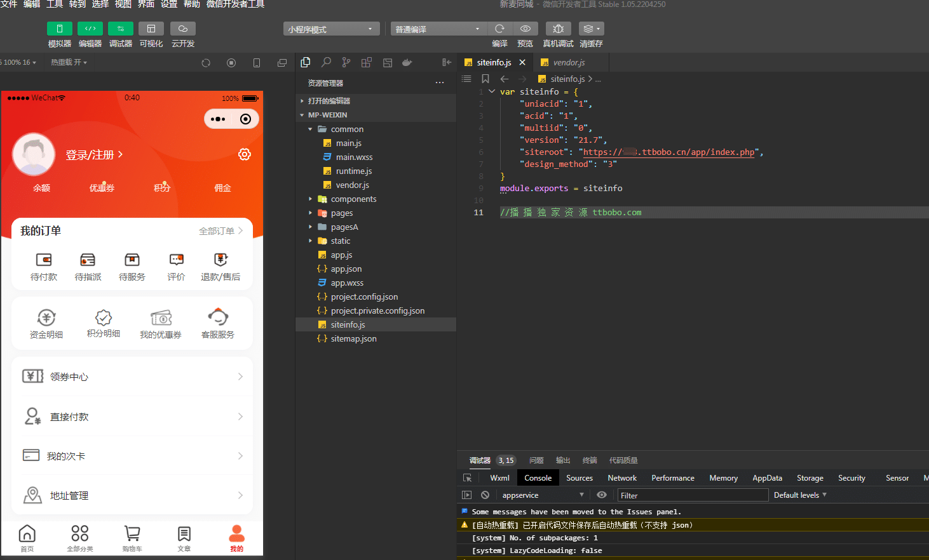The image size is (929, 560).
Task: Open the AppData tab
Action: [x=767, y=478]
